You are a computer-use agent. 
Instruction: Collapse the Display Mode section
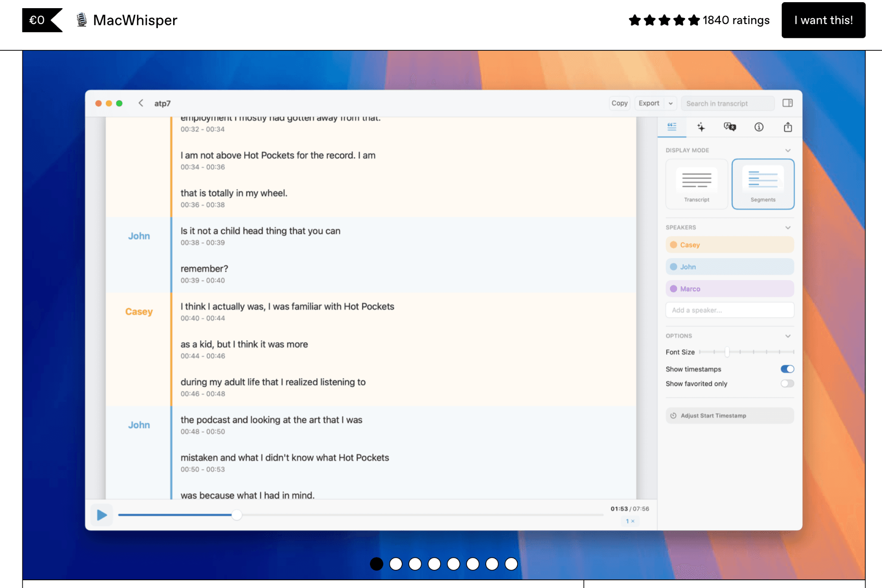tap(788, 150)
